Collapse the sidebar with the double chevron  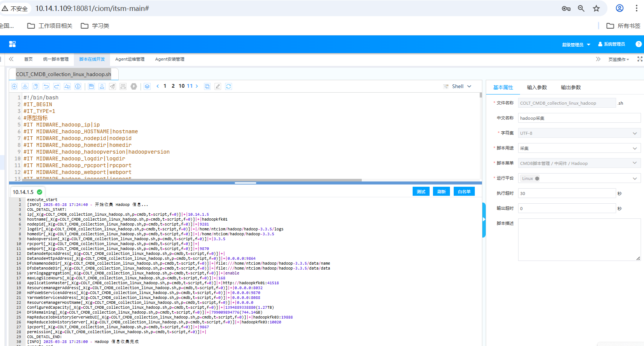[x=11, y=59]
